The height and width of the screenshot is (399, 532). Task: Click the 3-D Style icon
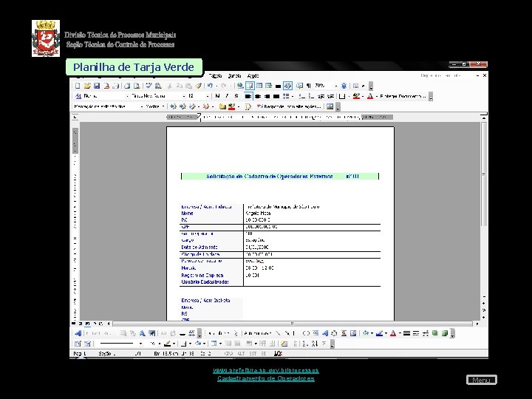(x=445, y=333)
